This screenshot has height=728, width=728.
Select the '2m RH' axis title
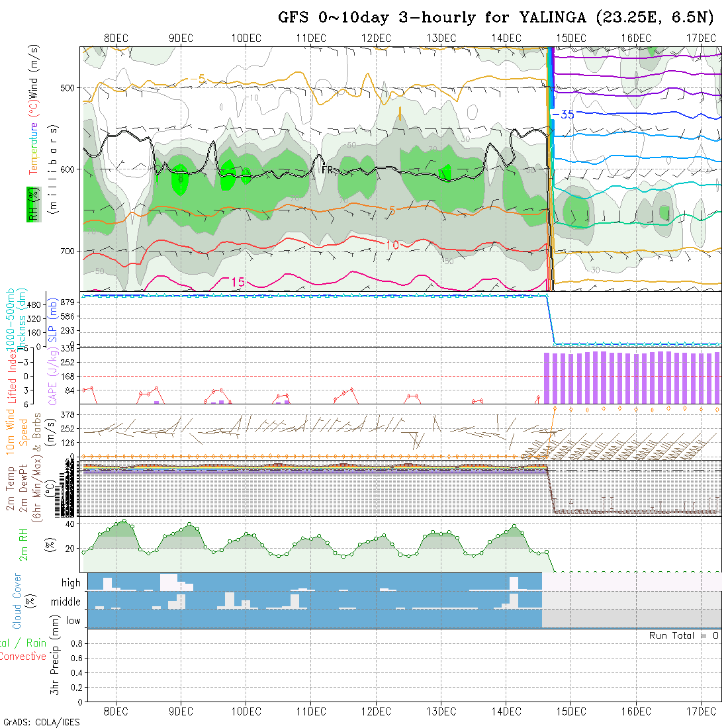click(24, 545)
